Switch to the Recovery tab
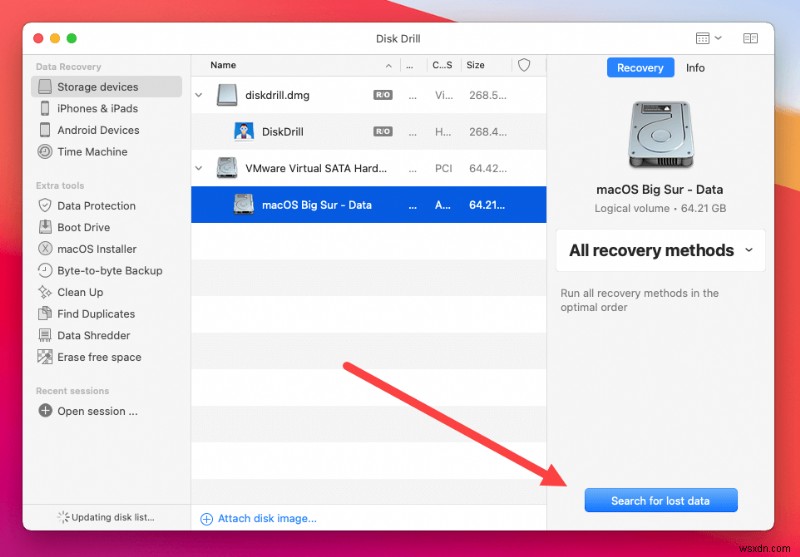This screenshot has height=557, width=800. pyautogui.click(x=640, y=67)
